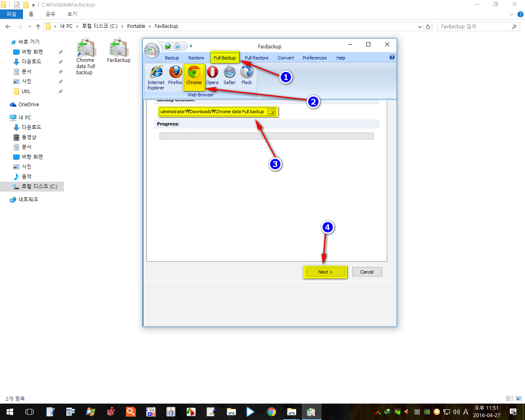525x420 pixels.
Task: Switch to the Full Backup tab
Action: [x=225, y=58]
